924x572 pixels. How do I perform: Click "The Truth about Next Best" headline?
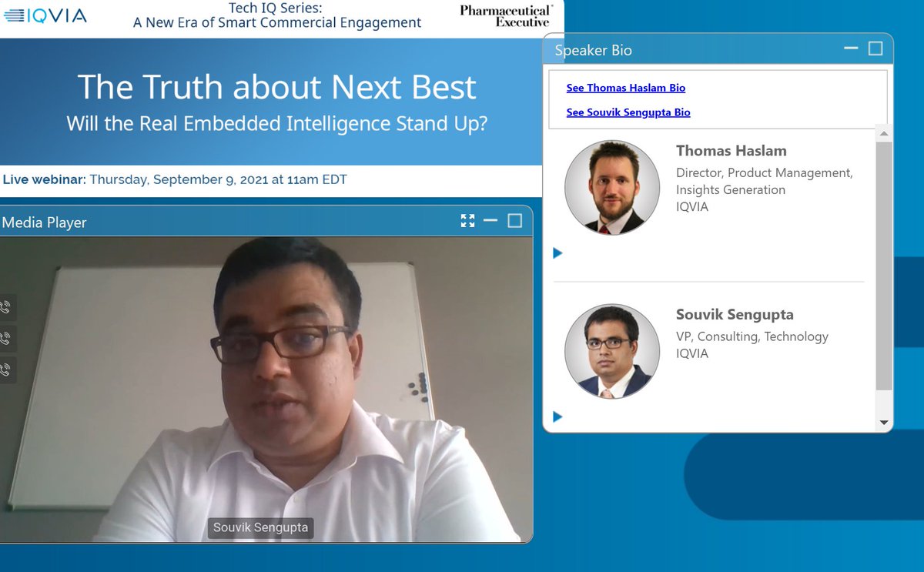[x=277, y=87]
